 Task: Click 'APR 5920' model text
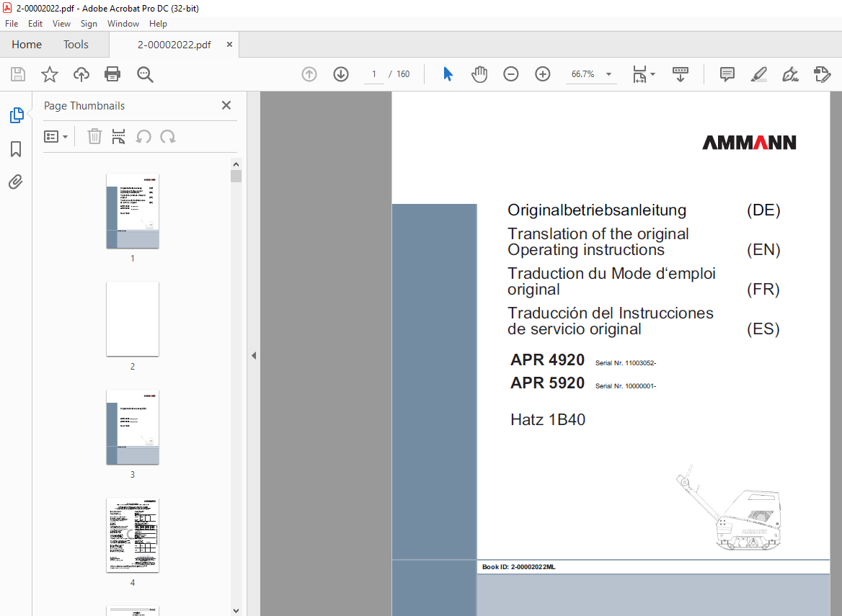547,383
